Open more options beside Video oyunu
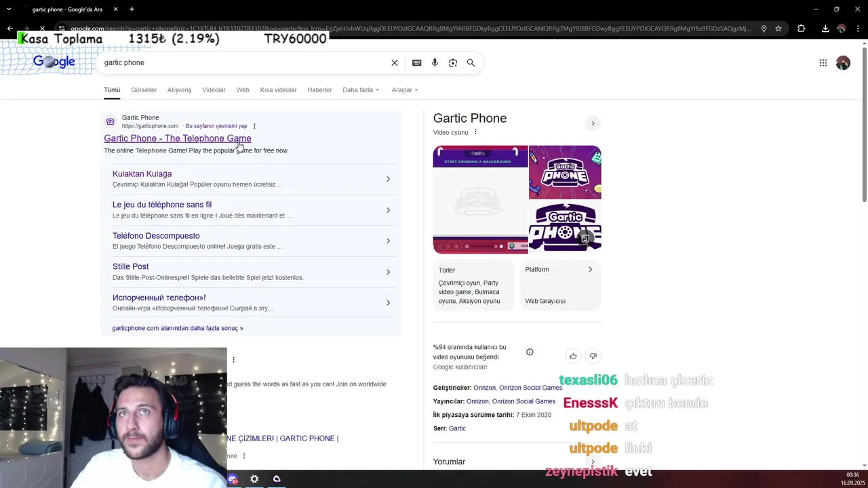Viewport: 868px width, 488px height. (x=475, y=132)
